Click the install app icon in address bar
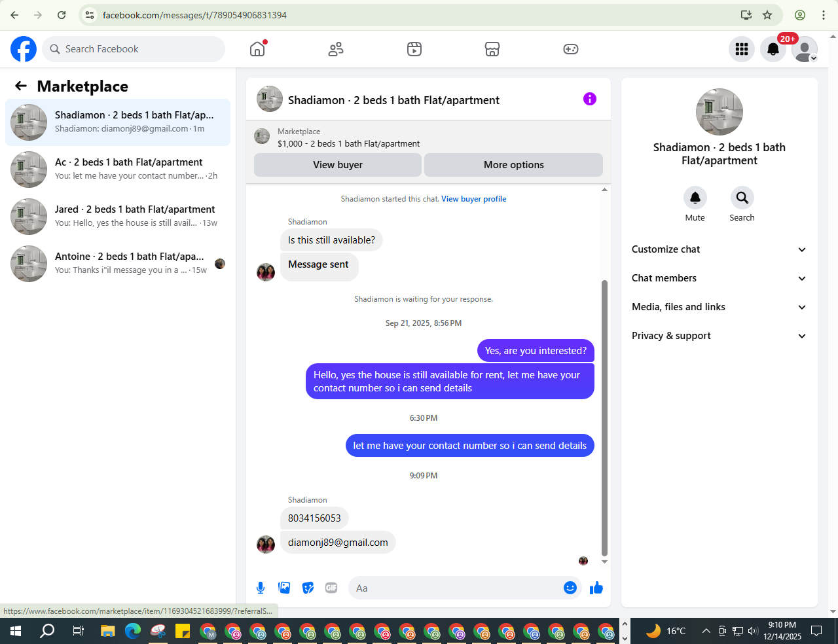The width and height of the screenshot is (838, 644). coord(746,15)
